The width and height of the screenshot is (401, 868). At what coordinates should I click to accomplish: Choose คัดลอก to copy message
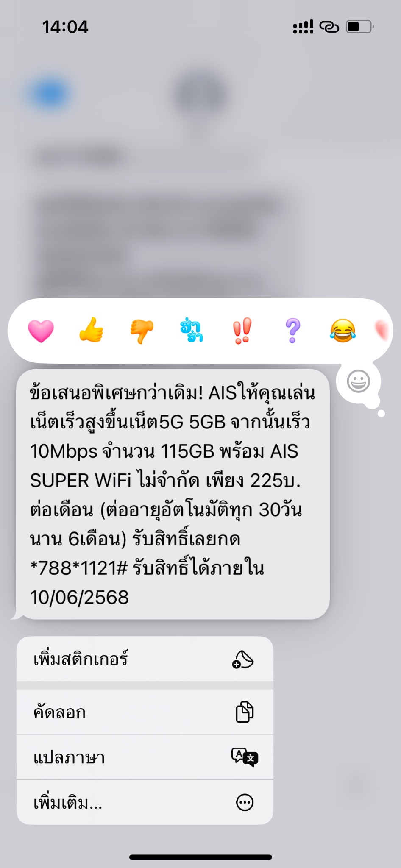145,712
